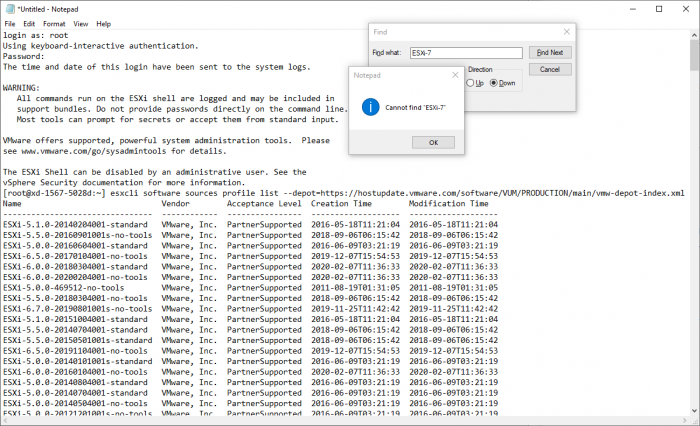Select the Up direction radio button
The height and width of the screenshot is (426, 700).
tap(475, 83)
